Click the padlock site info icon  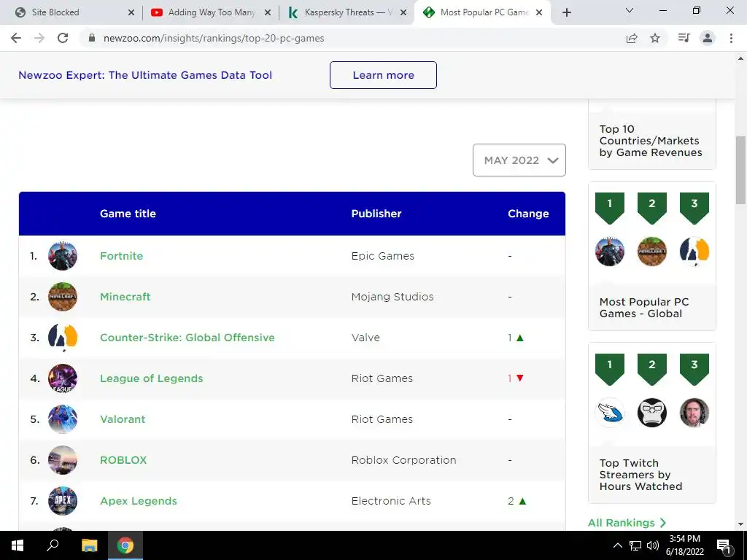pos(92,38)
